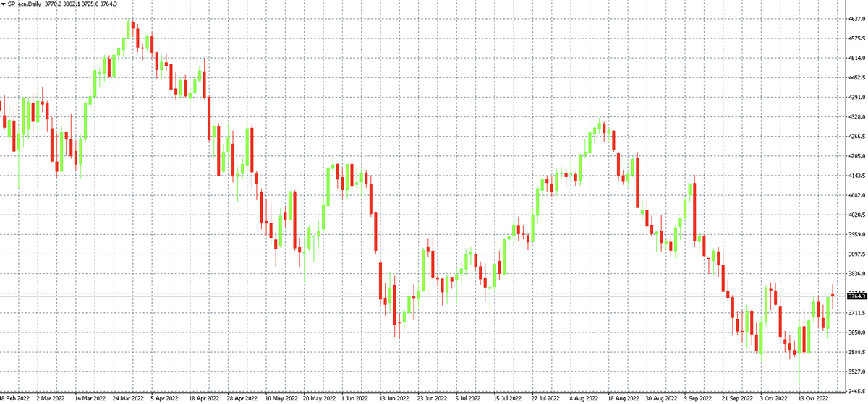Click the 3650.0 price scale label

click(x=856, y=332)
